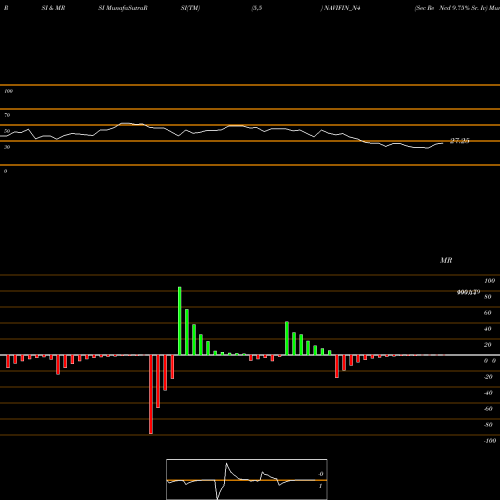Click the '(5,5' parameter text
Image resolution: width=500 pixels, height=500 pixels.
click(x=257, y=8)
